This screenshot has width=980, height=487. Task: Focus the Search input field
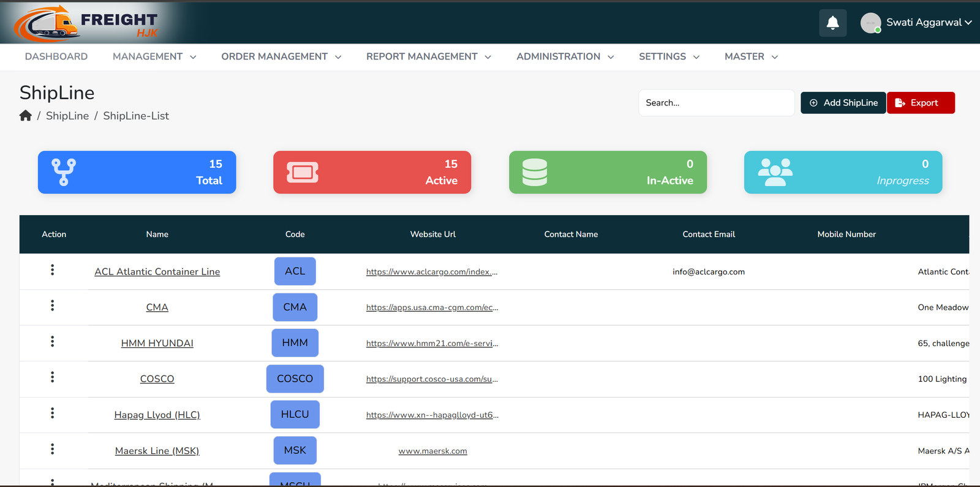[x=717, y=103]
